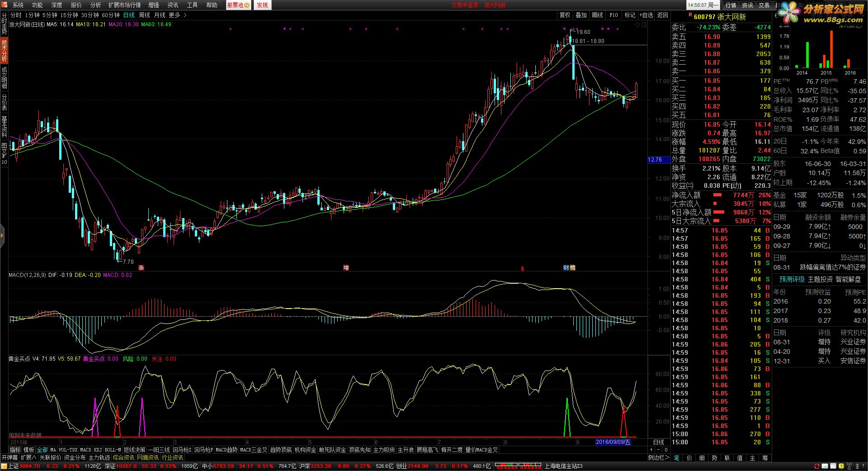
Task: Open the 功能 menu
Action: (x=37, y=5)
